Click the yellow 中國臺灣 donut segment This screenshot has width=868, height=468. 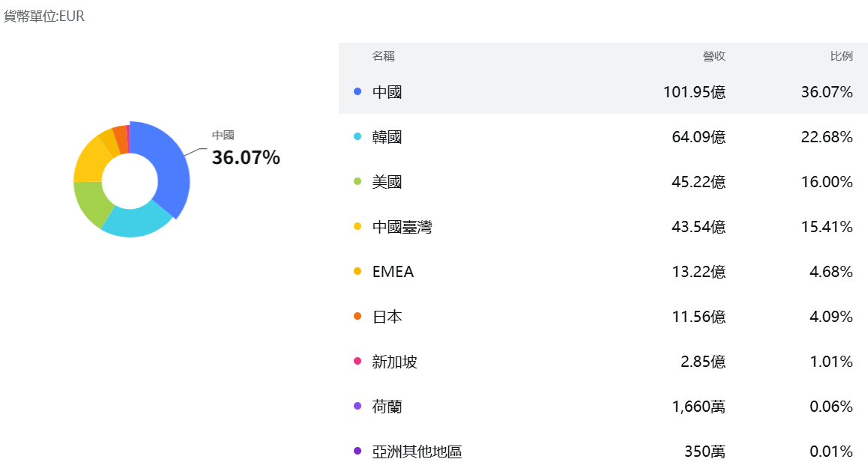88,162
